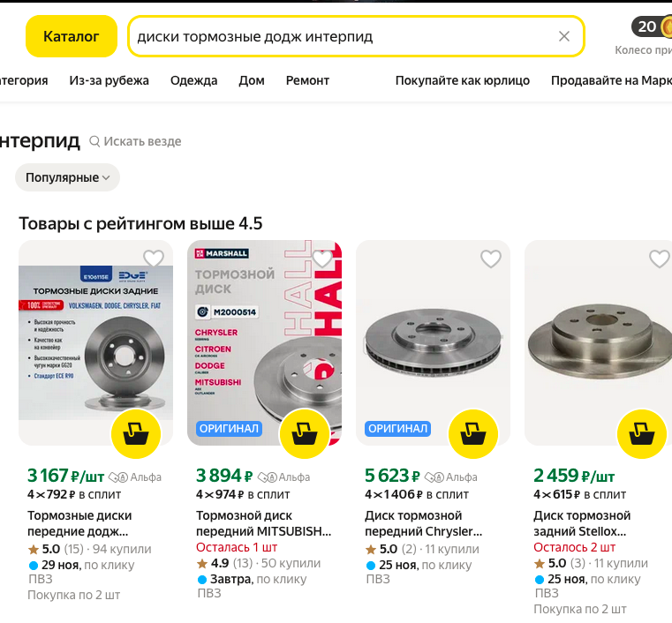Favorite the EDGE brake discs with heart
This screenshot has height=623, width=672.
coord(154,259)
